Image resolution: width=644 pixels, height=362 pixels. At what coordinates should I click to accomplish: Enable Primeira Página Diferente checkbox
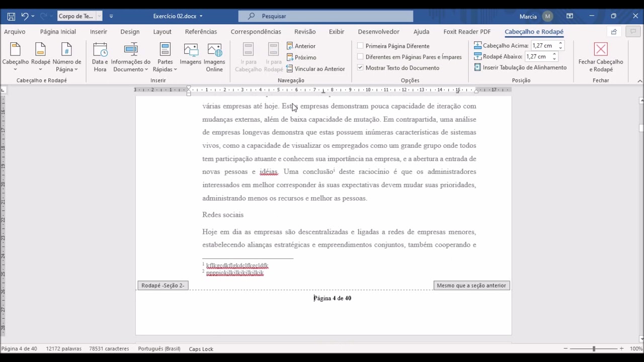click(360, 46)
